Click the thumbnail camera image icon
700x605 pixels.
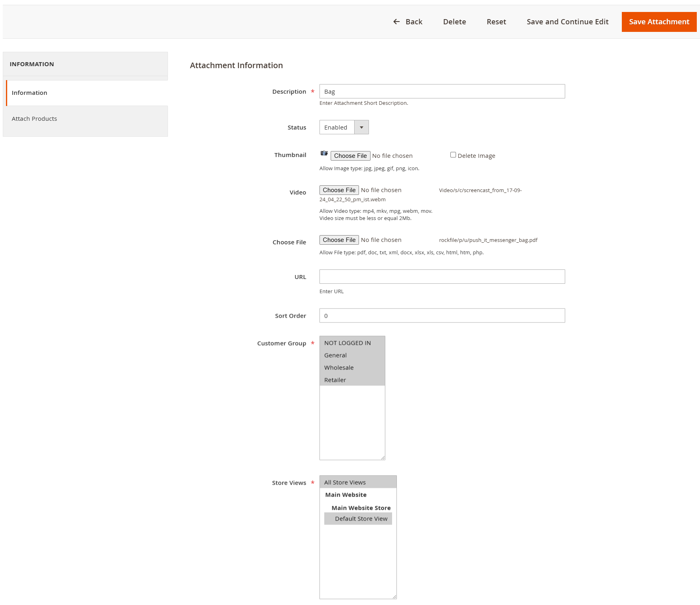(324, 153)
